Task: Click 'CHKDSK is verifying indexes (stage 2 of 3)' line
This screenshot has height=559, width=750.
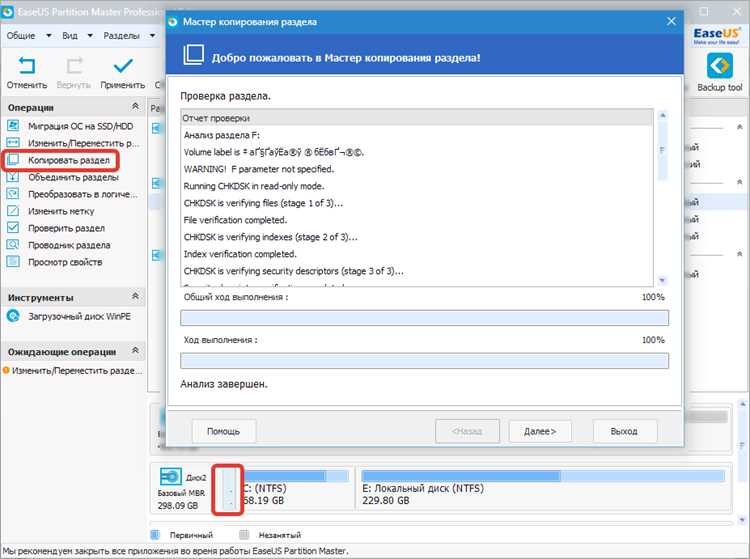Action: (x=270, y=237)
